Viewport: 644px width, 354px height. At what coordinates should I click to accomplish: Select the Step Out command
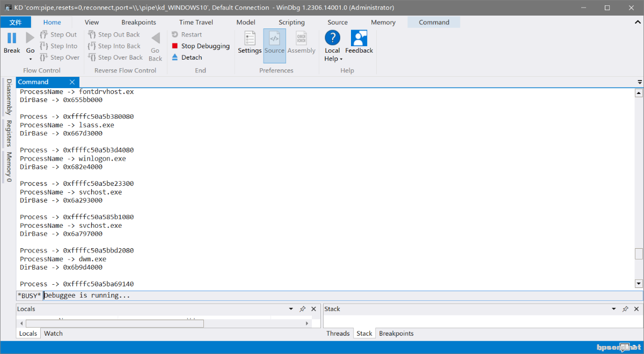[58, 34]
